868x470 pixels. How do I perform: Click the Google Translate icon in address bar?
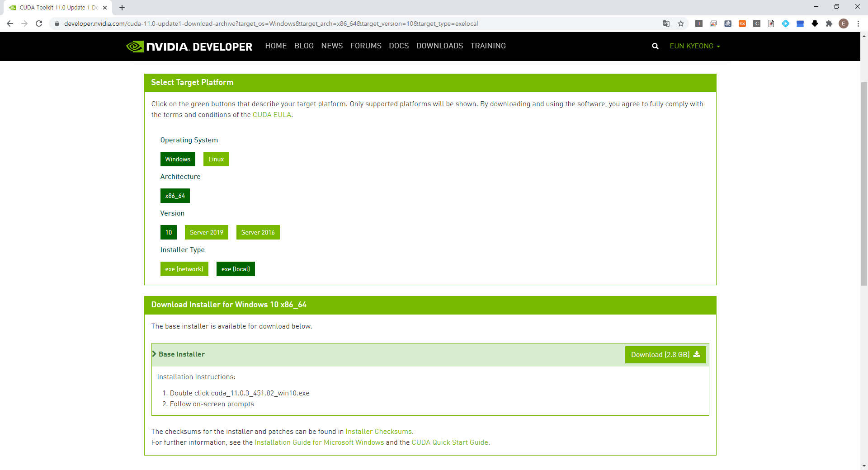(x=666, y=23)
